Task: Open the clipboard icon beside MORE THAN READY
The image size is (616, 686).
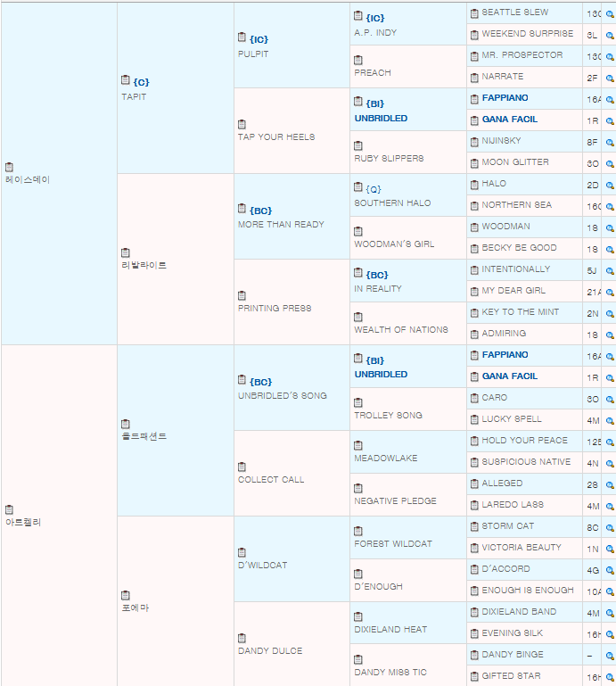Action: pyautogui.click(x=242, y=208)
